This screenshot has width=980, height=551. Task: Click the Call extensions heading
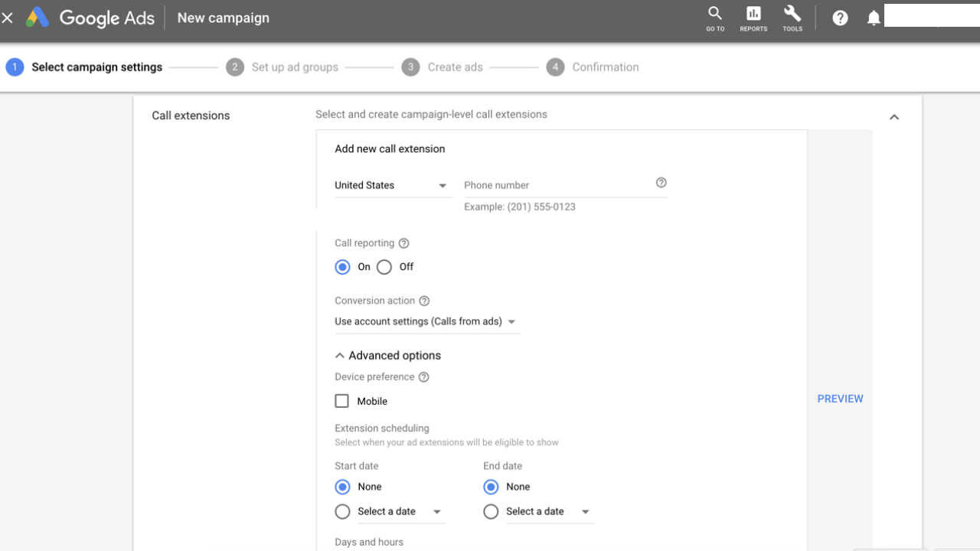click(191, 116)
